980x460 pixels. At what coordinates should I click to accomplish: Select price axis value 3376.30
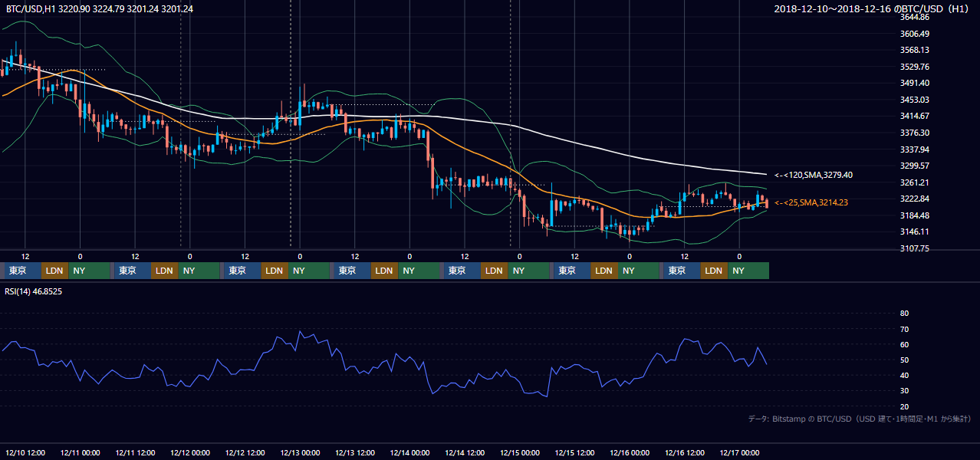[x=915, y=133]
